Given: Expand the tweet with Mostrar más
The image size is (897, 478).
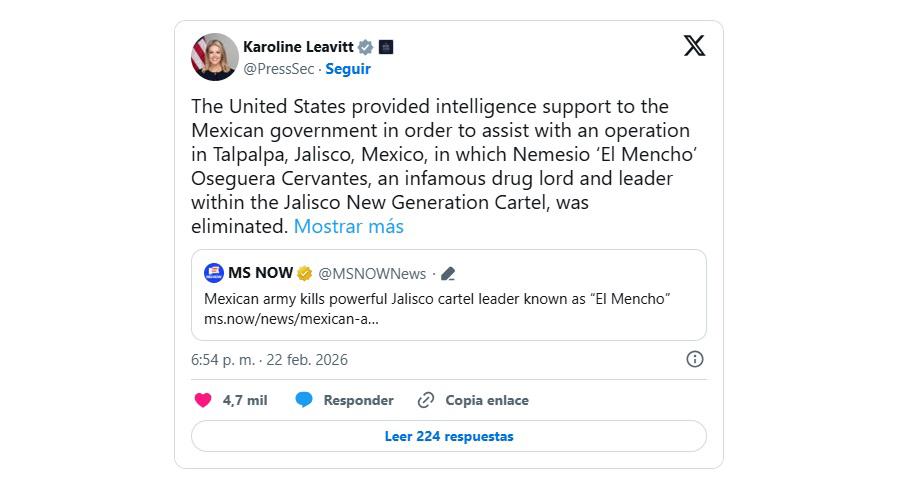Looking at the screenshot, I should [x=348, y=226].
